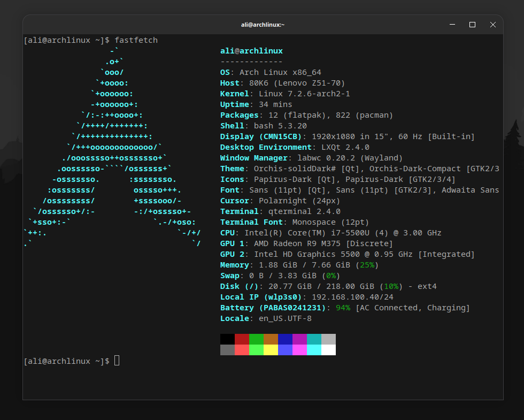This screenshot has height=420, width=524.
Task: Click the green '25%' memory percentage
Action: tap(367, 265)
